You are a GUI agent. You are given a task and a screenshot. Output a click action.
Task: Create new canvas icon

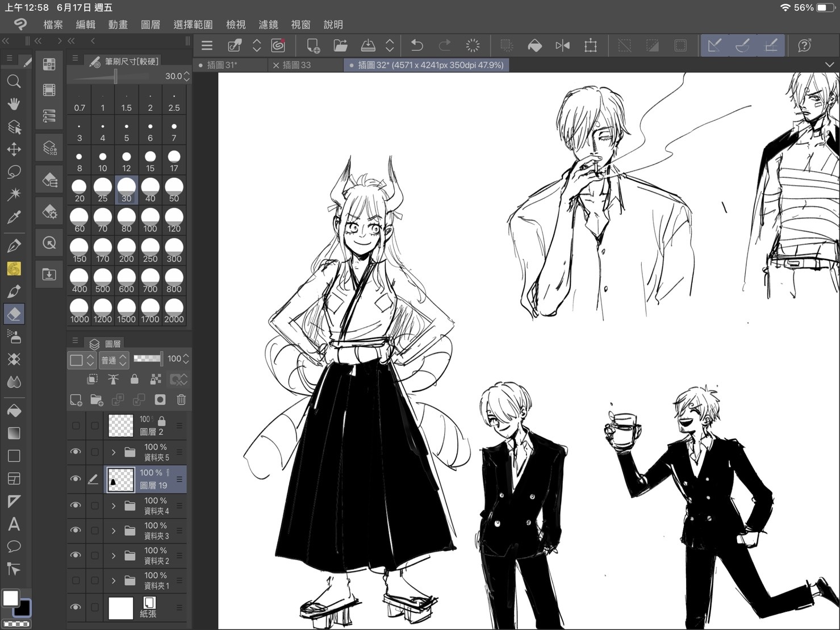tap(312, 45)
